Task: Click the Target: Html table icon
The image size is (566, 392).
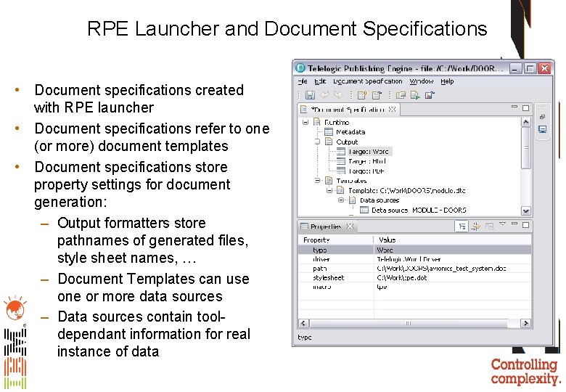Action: [x=341, y=161]
